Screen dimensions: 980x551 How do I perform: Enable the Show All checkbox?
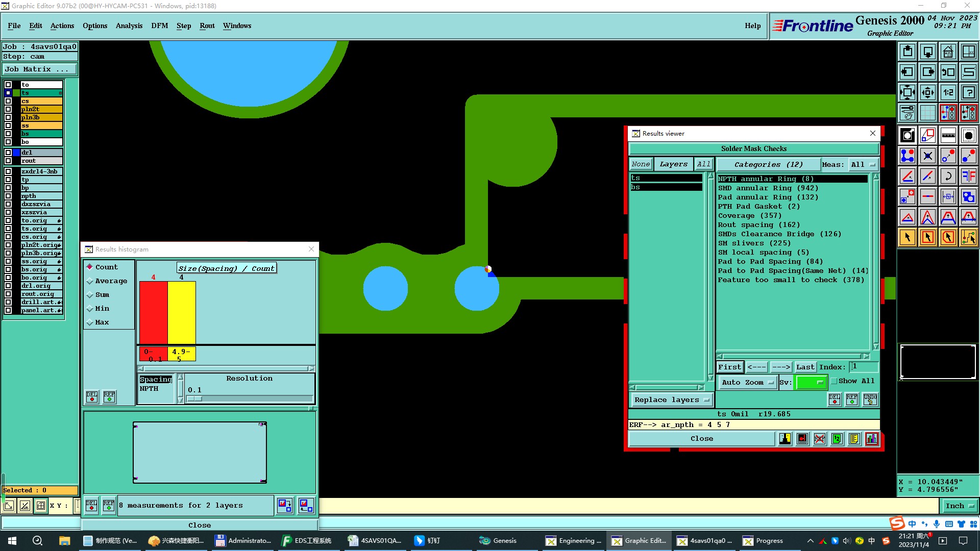tap(834, 381)
